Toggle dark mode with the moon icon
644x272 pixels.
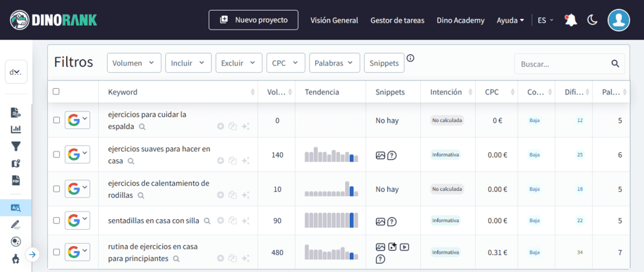pos(592,20)
